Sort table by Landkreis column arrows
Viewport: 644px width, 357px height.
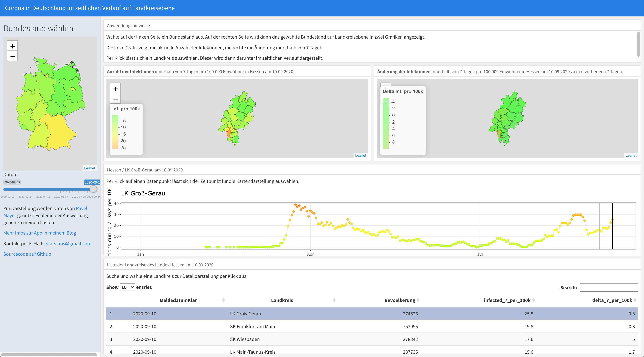(x=334, y=300)
